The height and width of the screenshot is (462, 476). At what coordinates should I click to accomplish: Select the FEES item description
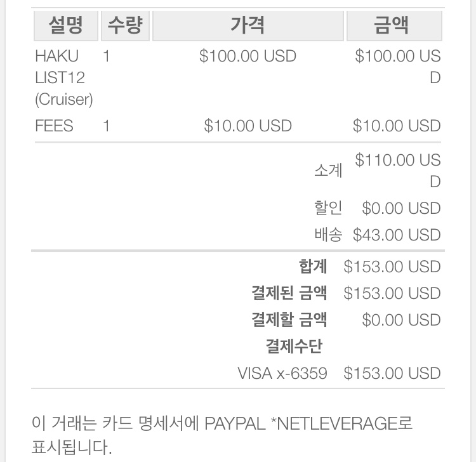54,126
